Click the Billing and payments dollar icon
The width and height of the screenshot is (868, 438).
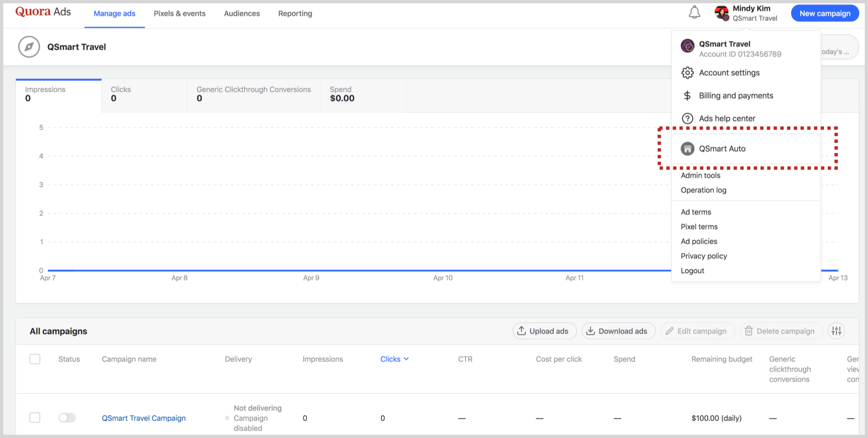click(x=687, y=96)
